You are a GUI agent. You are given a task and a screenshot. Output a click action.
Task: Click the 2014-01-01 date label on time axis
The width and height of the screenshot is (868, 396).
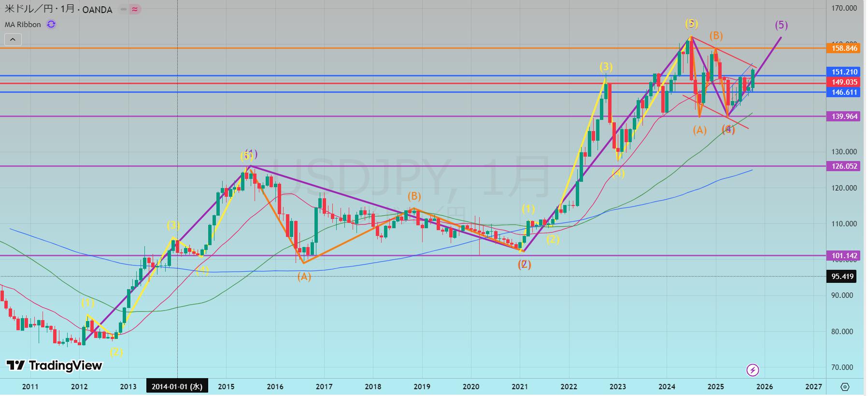[177, 386]
